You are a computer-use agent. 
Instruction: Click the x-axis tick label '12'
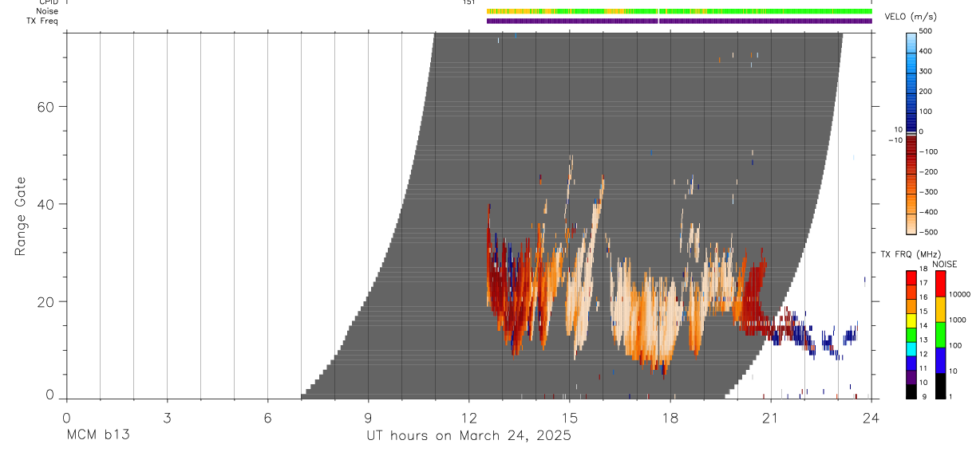coord(468,417)
